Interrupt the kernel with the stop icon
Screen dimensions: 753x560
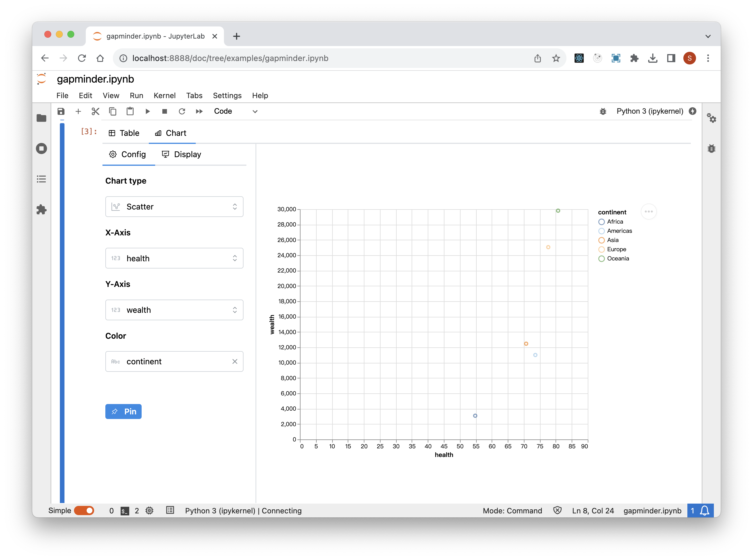(165, 111)
